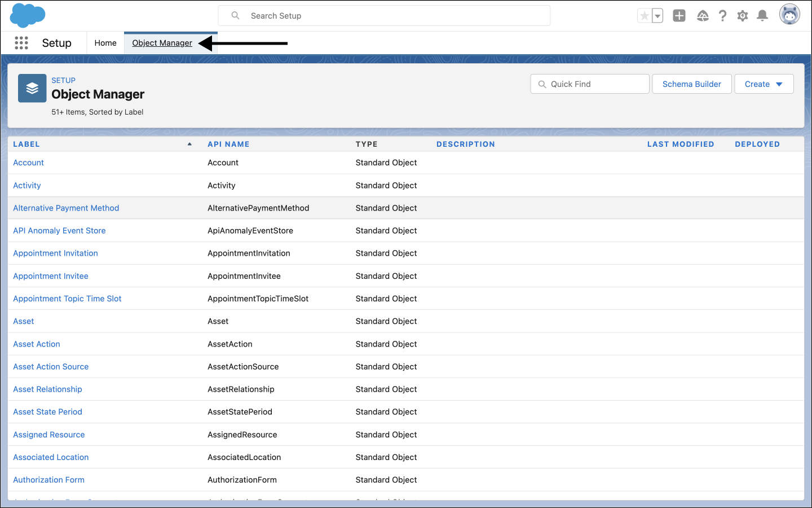Click the Favorites star icon

(644, 16)
